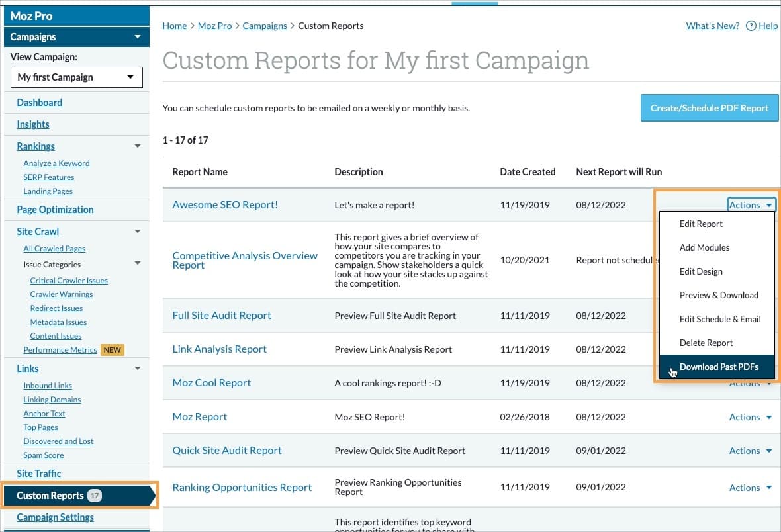
Task: Select Edit Schedule & Email option
Action: point(719,319)
